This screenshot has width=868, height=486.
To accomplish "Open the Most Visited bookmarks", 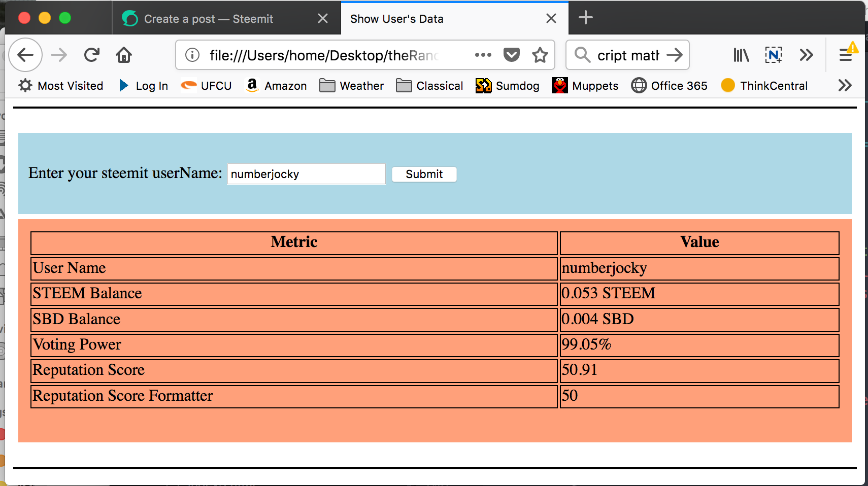I will coord(61,86).
